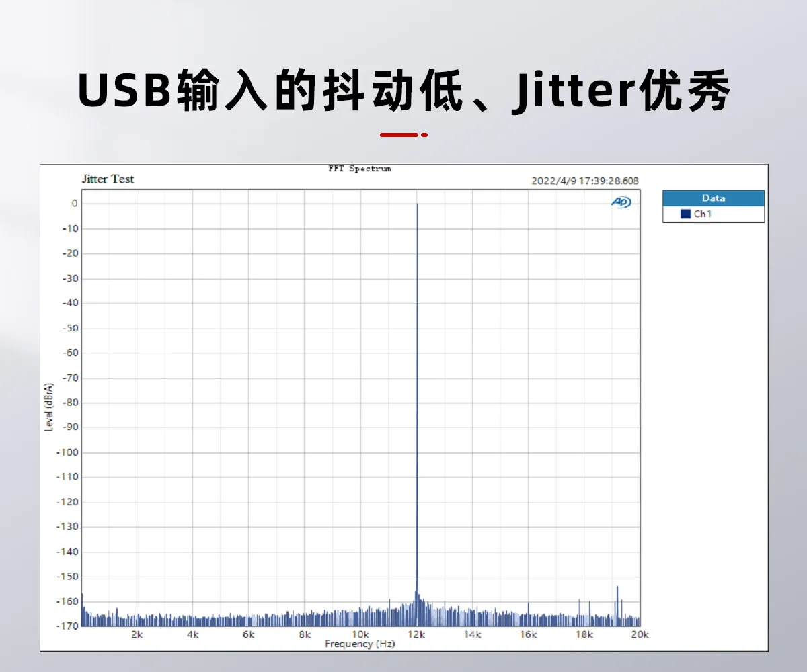Click the tallest spur near 19k

tap(617, 587)
